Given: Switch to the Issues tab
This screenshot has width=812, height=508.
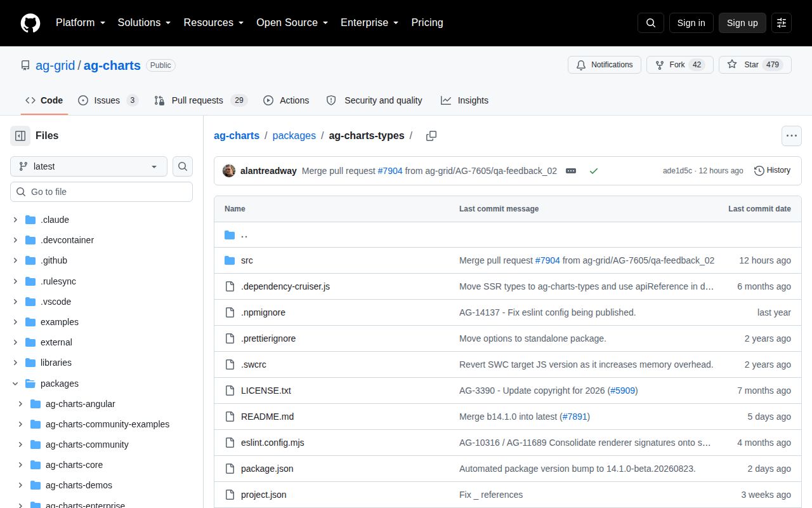Looking at the screenshot, I should click(108, 100).
